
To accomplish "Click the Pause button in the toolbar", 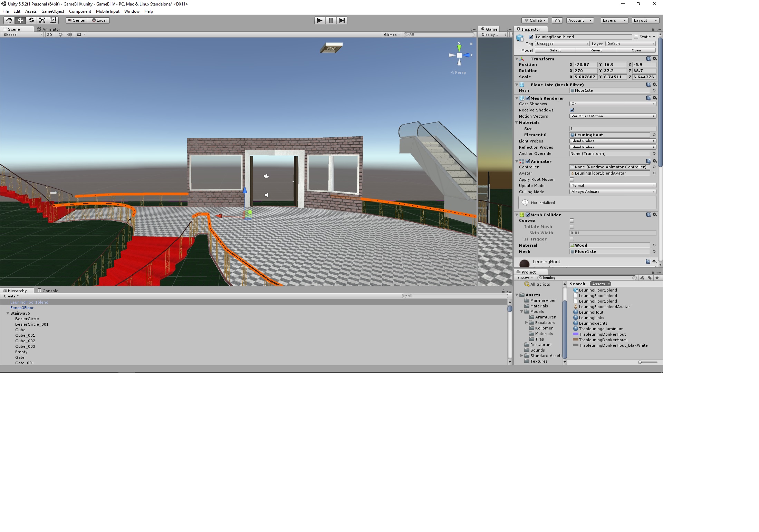I will (330, 20).
